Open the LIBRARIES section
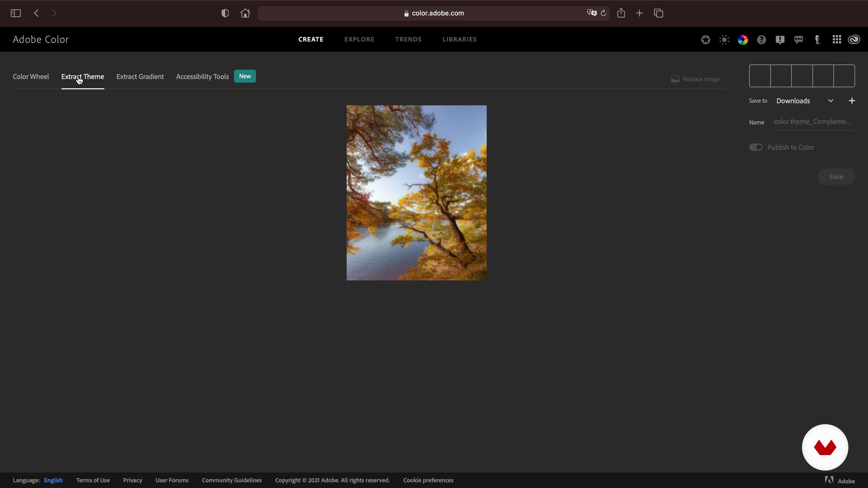This screenshot has height=488, width=868. click(460, 39)
